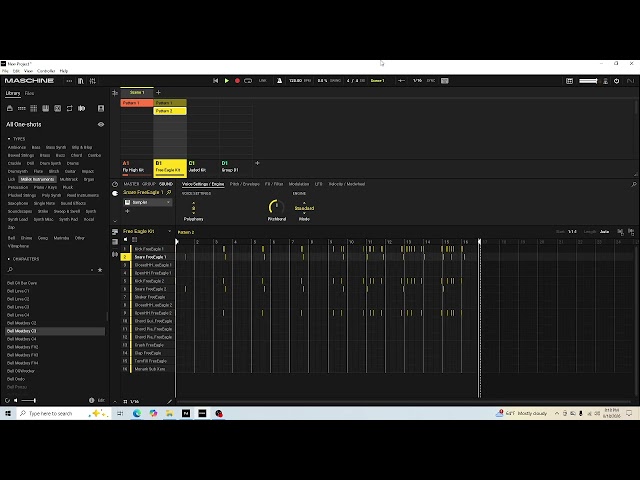Select the Effects browser icon
Viewport: 640px width, 480px height.
[58, 108]
